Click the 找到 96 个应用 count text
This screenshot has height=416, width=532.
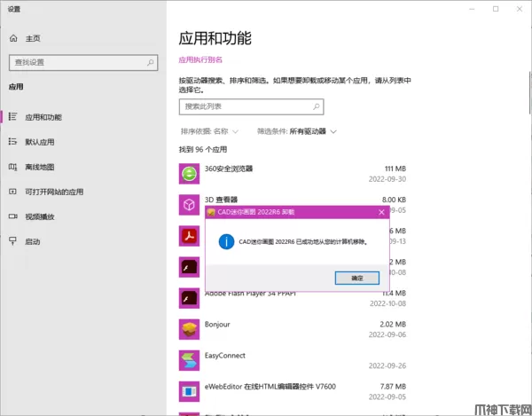203,150
